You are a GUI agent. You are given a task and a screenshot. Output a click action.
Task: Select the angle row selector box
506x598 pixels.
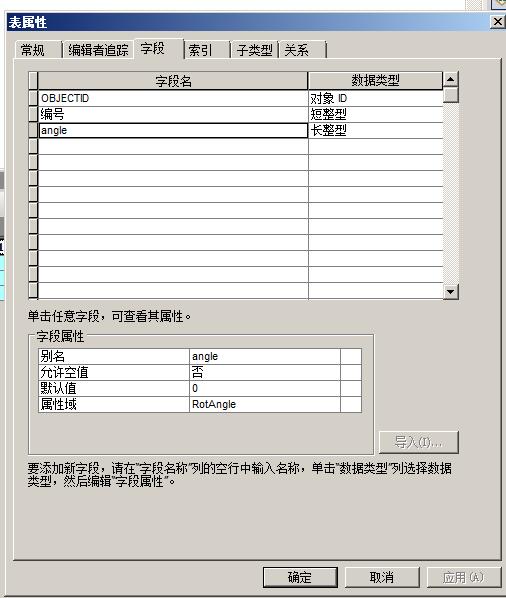(x=33, y=130)
